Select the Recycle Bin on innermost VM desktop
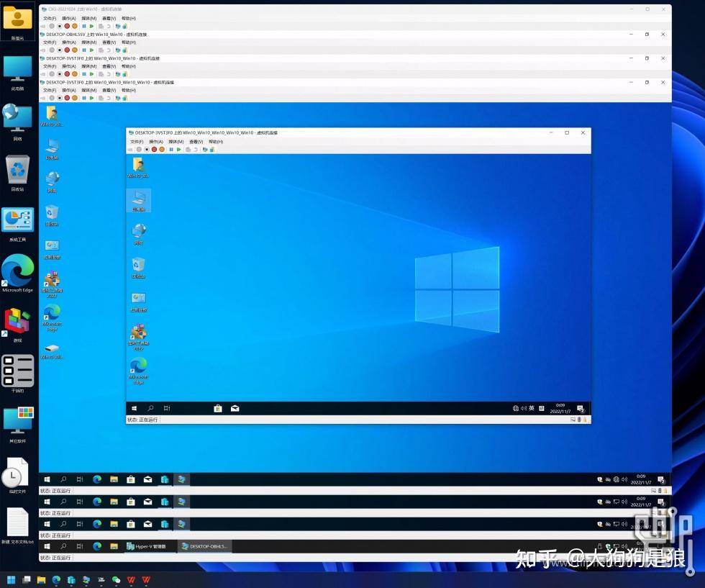 [x=138, y=268]
